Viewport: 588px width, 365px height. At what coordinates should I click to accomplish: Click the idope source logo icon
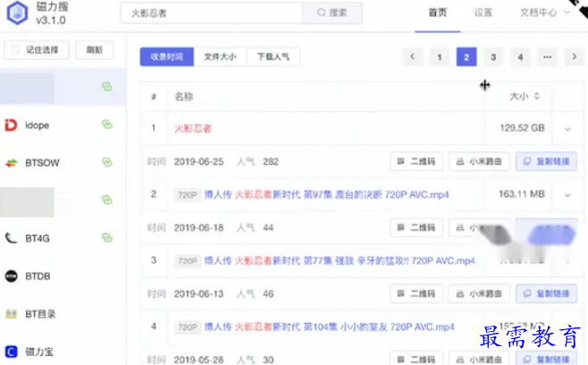coord(11,125)
